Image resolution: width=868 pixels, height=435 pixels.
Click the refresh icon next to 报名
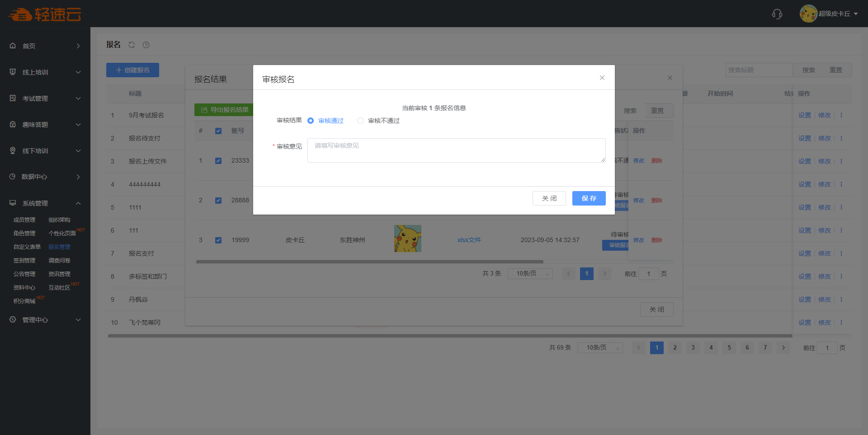(132, 45)
